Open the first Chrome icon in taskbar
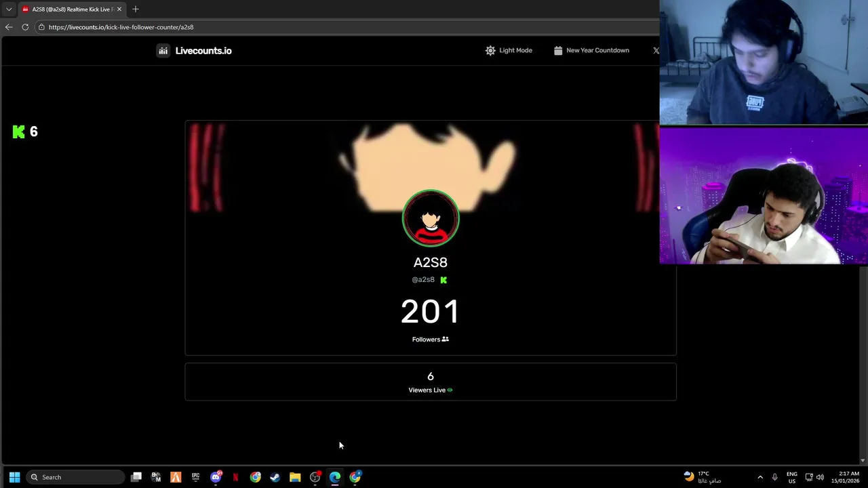This screenshot has height=488, width=868. 255,477
